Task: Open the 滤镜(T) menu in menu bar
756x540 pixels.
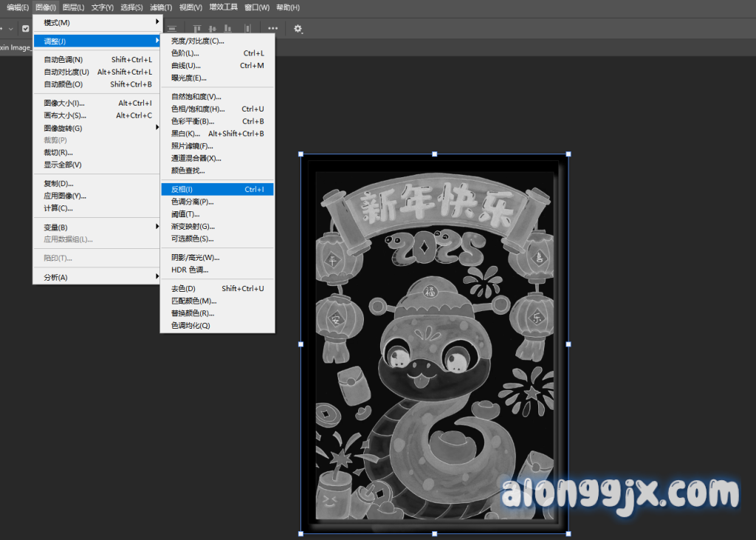Action: click(161, 7)
